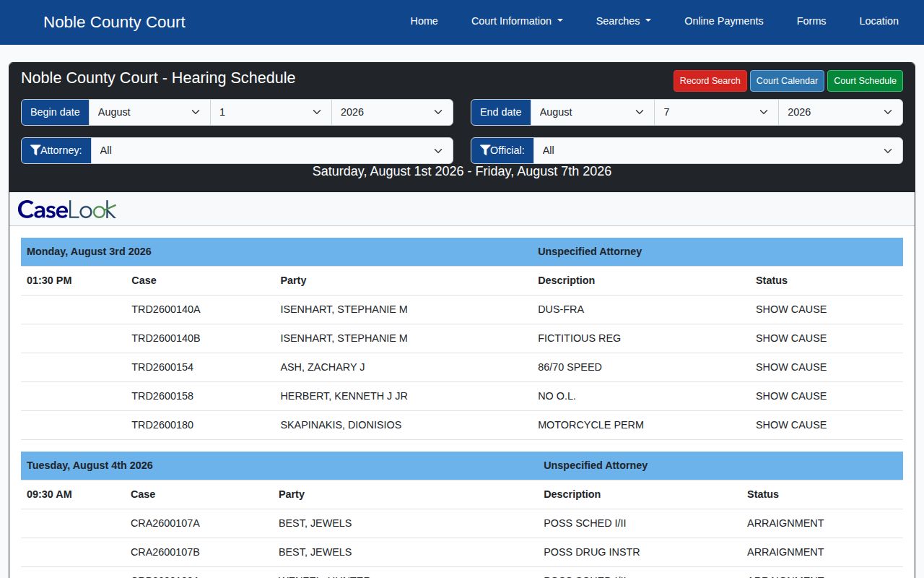Click the FICTITIOUS REG description
The width and height of the screenshot is (924, 578).
click(x=579, y=338)
